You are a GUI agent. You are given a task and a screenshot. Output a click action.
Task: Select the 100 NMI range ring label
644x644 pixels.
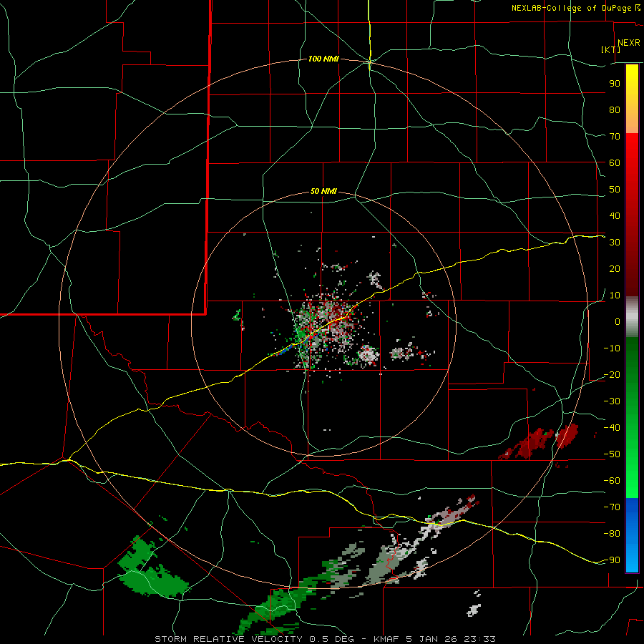(323, 59)
